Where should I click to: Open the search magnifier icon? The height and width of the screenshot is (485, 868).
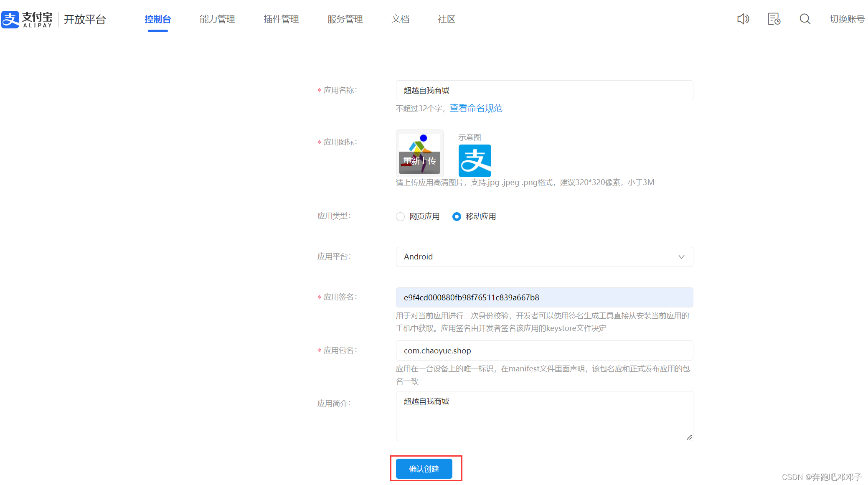pyautogui.click(x=805, y=19)
